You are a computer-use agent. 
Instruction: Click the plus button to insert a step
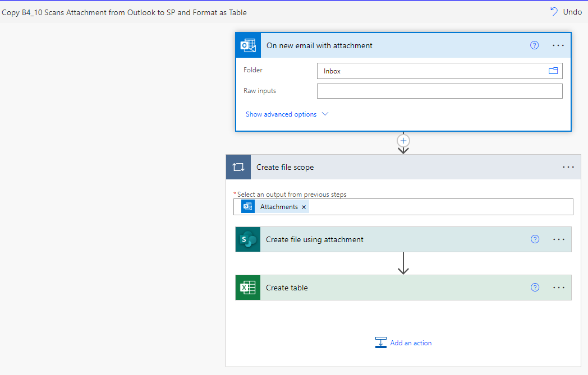tap(403, 141)
